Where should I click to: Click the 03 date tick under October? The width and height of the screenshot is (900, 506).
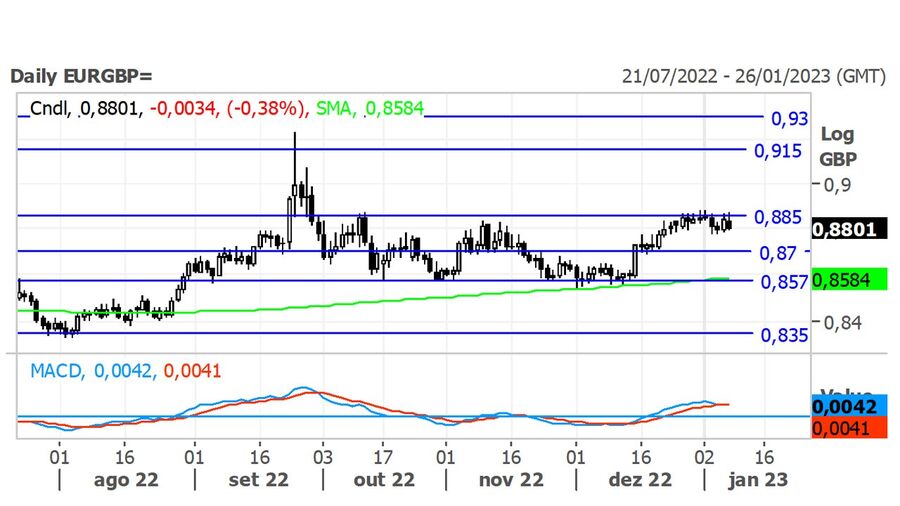pos(323,457)
